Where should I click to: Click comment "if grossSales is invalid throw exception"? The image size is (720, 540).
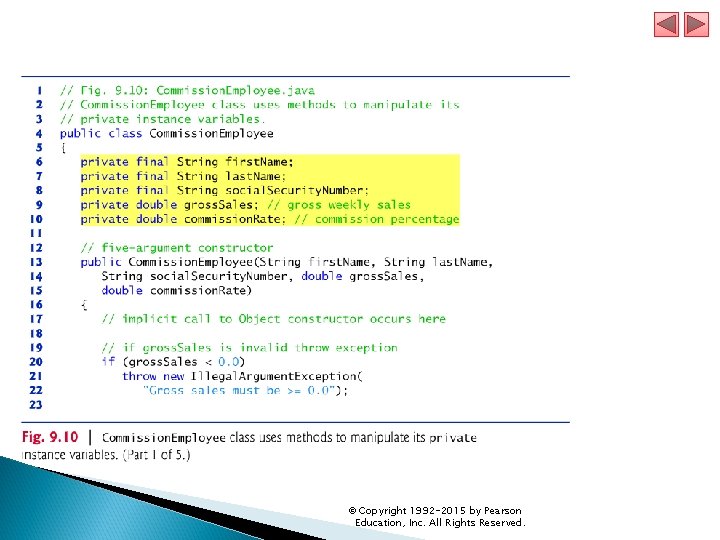[x=249, y=348]
